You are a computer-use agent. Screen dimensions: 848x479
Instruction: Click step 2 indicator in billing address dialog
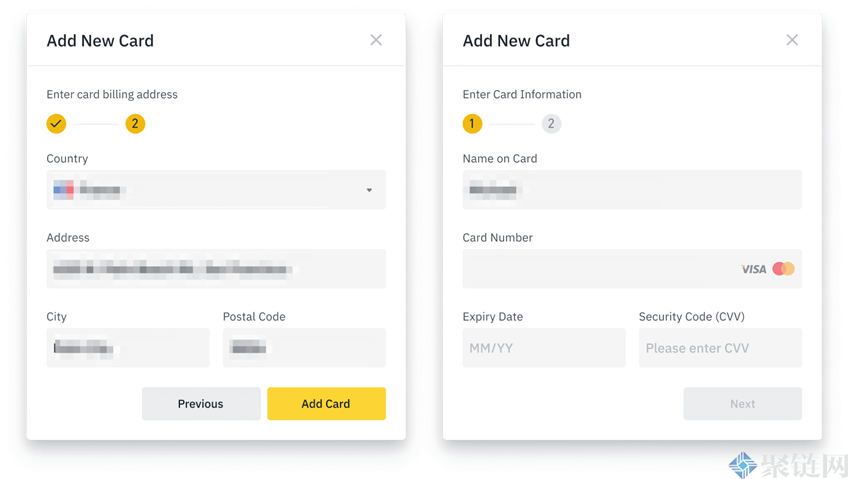tap(135, 124)
